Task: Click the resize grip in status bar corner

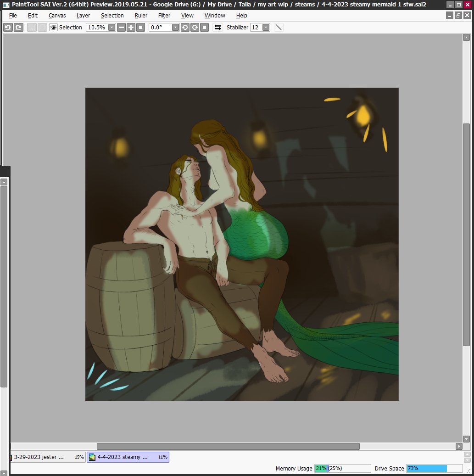Action: point(468,470)
